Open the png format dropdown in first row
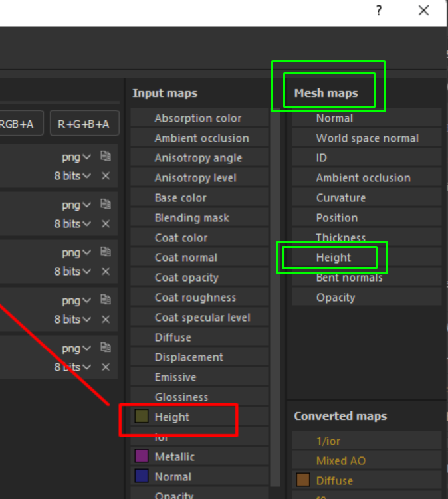This screenshot has height=499, width=448. (x=76, y=157)
